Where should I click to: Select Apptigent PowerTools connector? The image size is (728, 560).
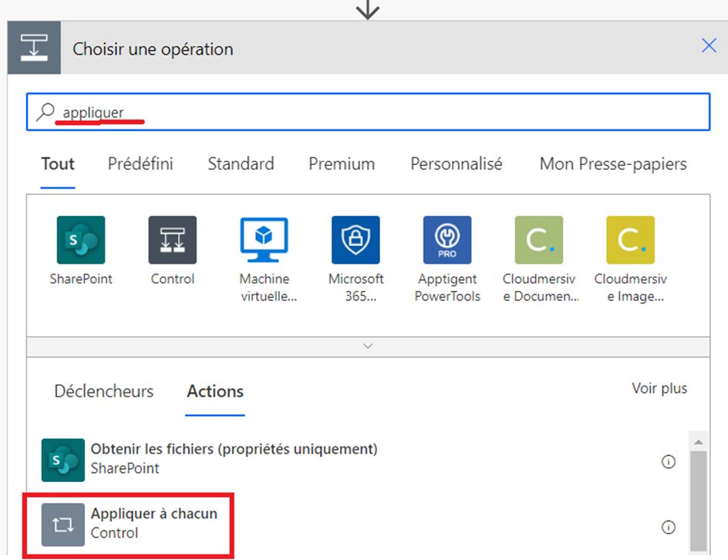click(447, 240)
